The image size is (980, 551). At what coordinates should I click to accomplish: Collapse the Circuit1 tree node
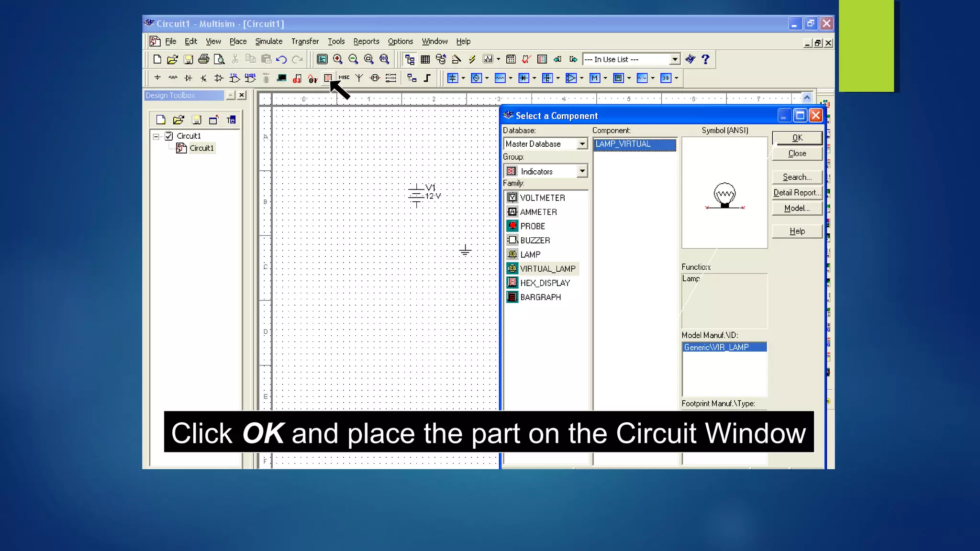[156, 136]
